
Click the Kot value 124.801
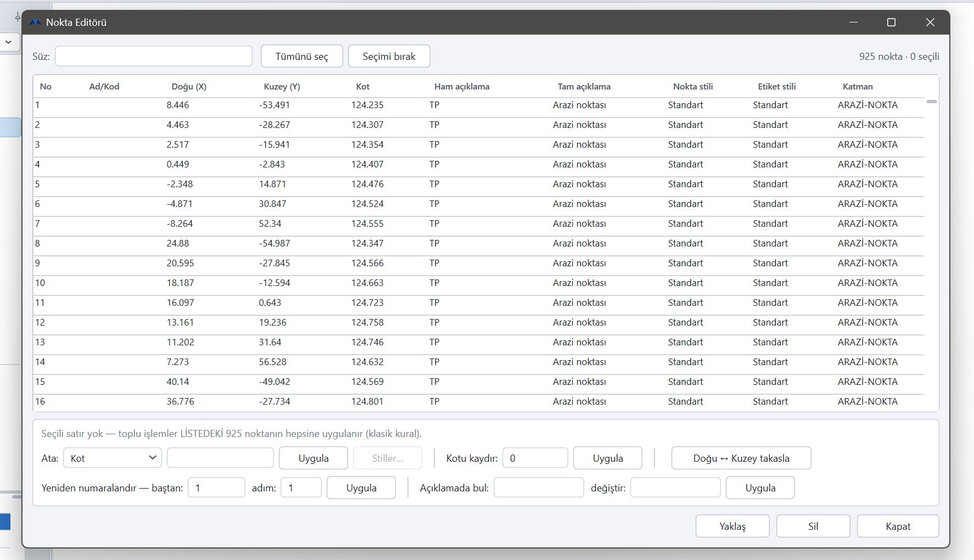click(x=367, y=401)
